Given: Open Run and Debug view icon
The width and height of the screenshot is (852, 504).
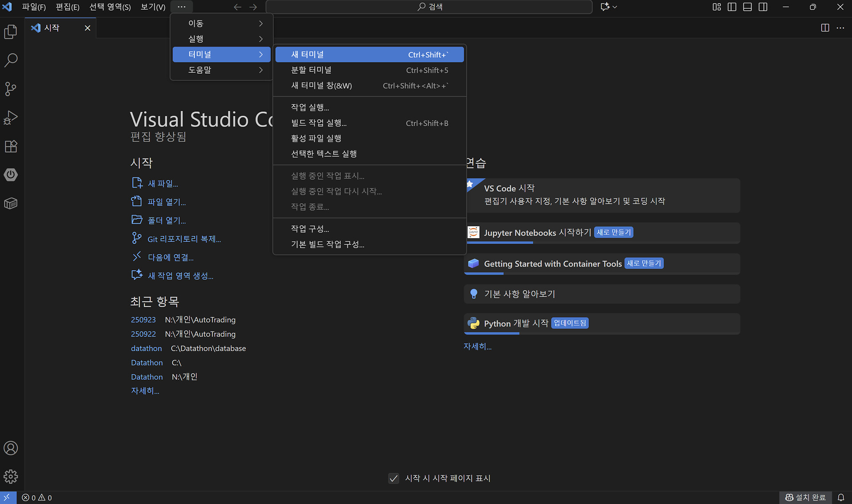Looking at the screenshot, I should 11,118.
